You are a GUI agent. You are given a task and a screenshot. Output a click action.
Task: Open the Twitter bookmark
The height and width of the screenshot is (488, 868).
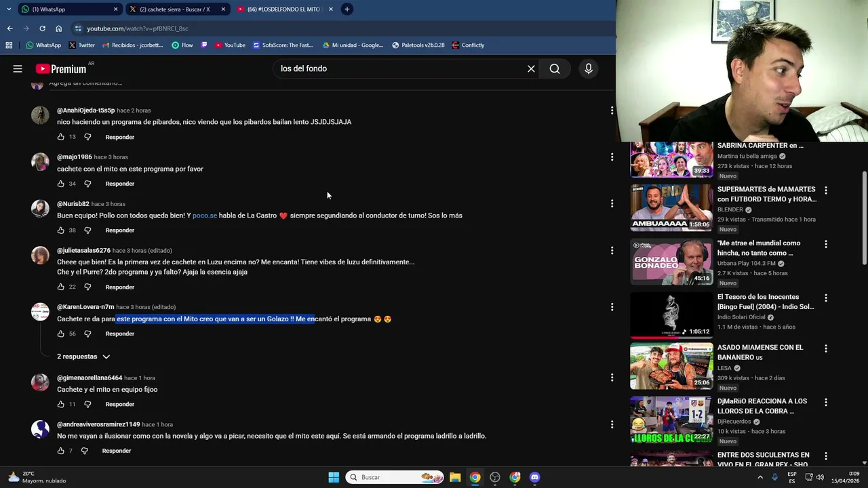click(x=81, y=45)
